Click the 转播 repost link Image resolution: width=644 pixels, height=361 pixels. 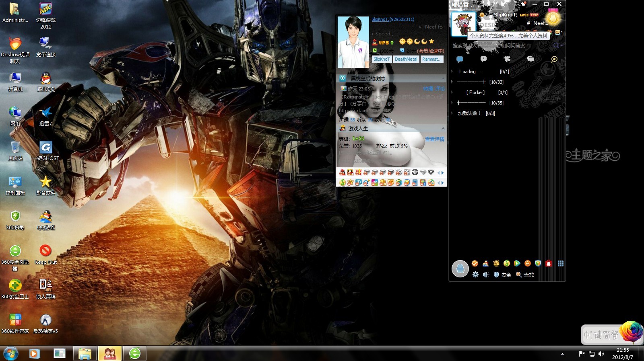pos(428,89)
